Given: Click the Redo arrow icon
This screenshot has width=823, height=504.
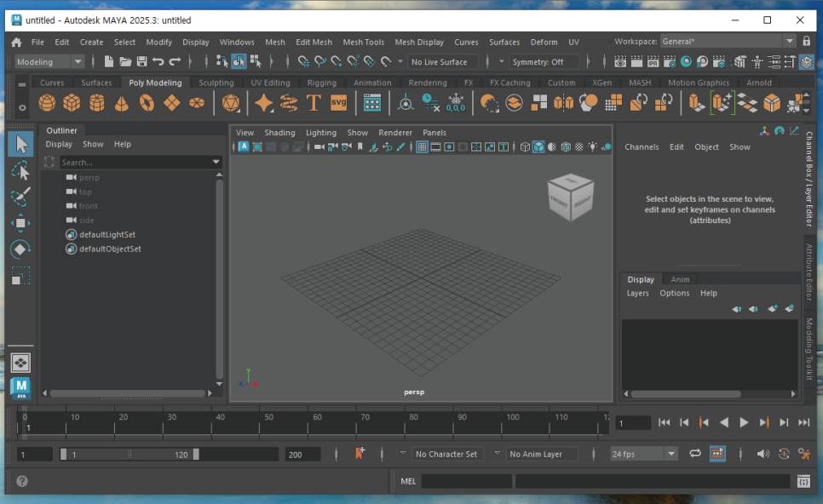Looking at the screenshot, I should coord(175,62).
